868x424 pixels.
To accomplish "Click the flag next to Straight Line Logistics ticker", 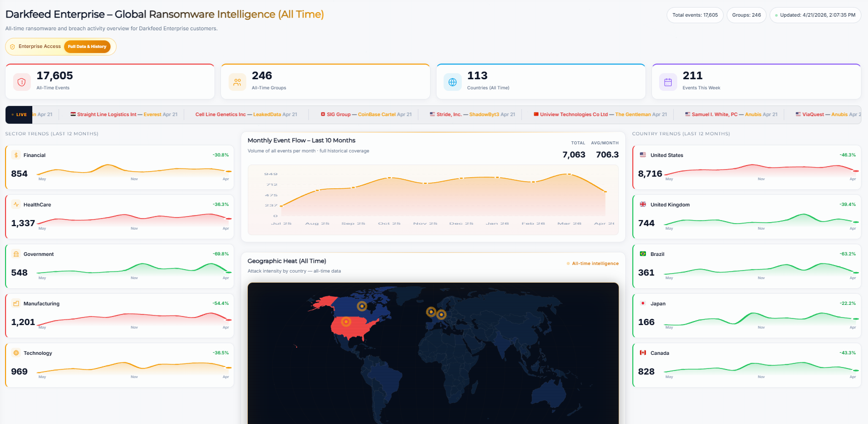I will [x=73, y=114].
